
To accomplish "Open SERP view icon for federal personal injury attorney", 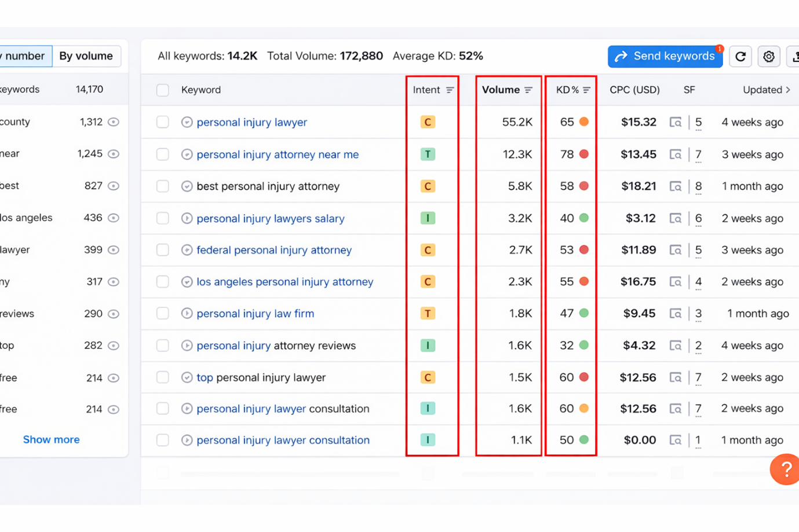I will click(676, 250).
